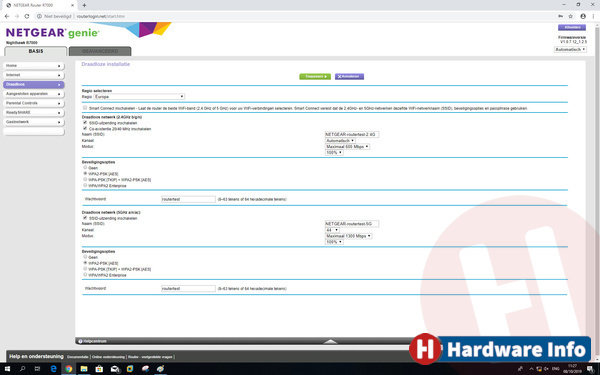This screenshot has height=375, width=600.
Task: Click the browser reload icon
Action: pos(27,16)
